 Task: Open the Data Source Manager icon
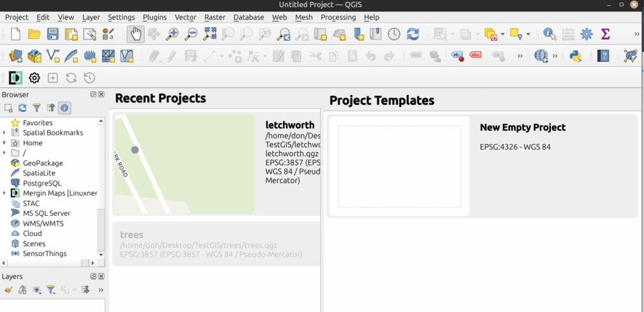click(16, 56)
